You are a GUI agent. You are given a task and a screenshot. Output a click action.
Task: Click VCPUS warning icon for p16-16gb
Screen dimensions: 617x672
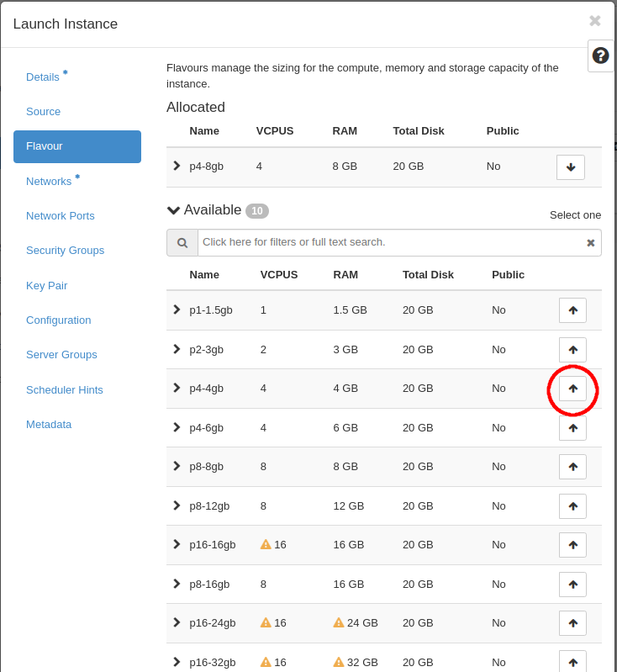coord(266,544)
